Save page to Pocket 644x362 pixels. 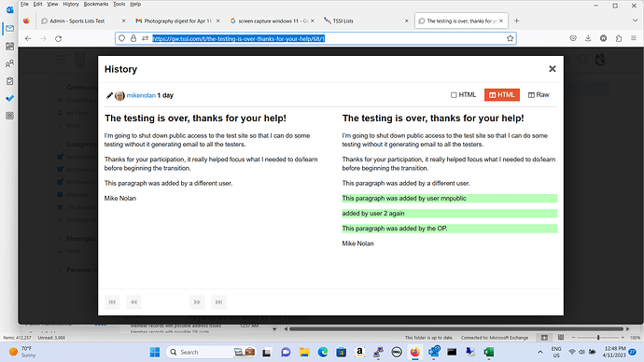pos(573,38)
